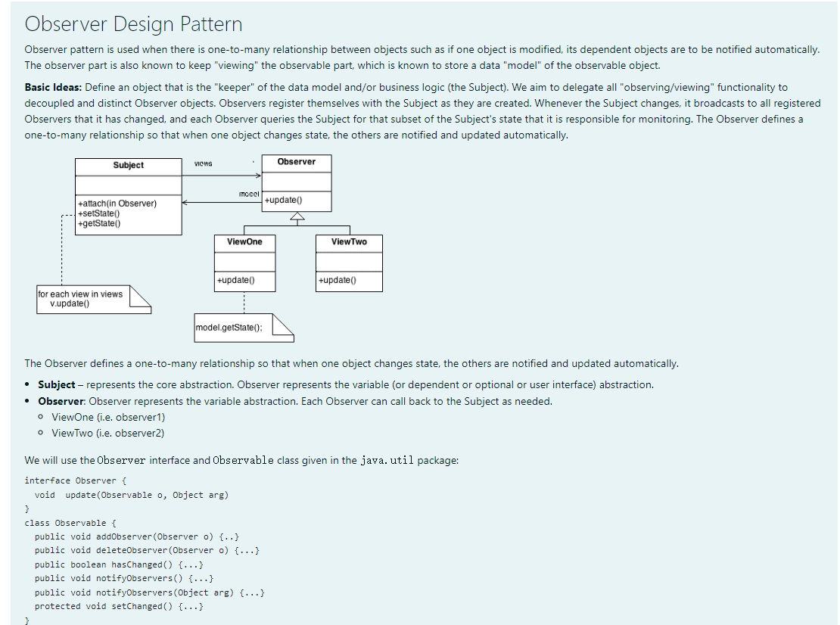
Task: Click the inheritance triangle under Observer
Action: [297, 216]
